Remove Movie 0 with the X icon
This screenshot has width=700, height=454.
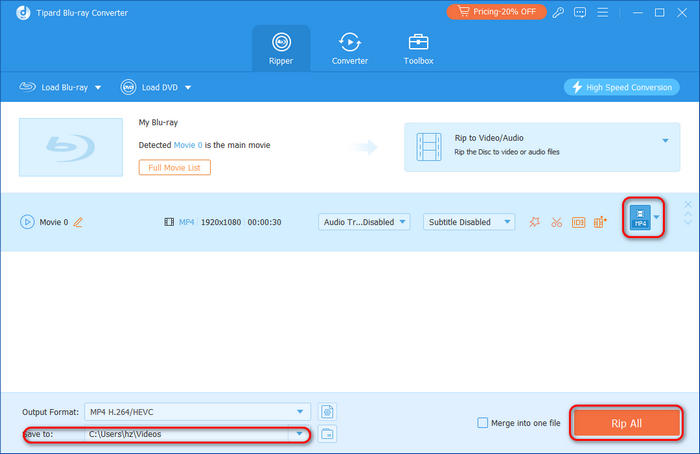pos(688,204)
